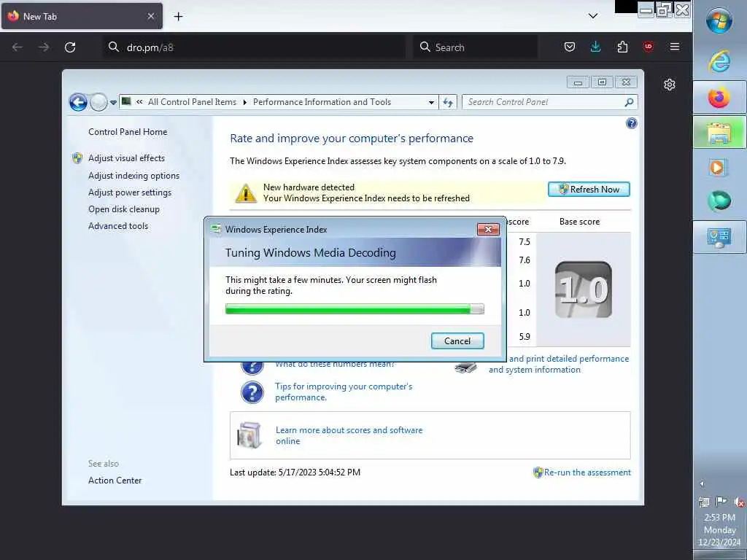Open Control Panel help question icon
The width and height of the screenshot is (747, 560).
[x=631, y=124]
